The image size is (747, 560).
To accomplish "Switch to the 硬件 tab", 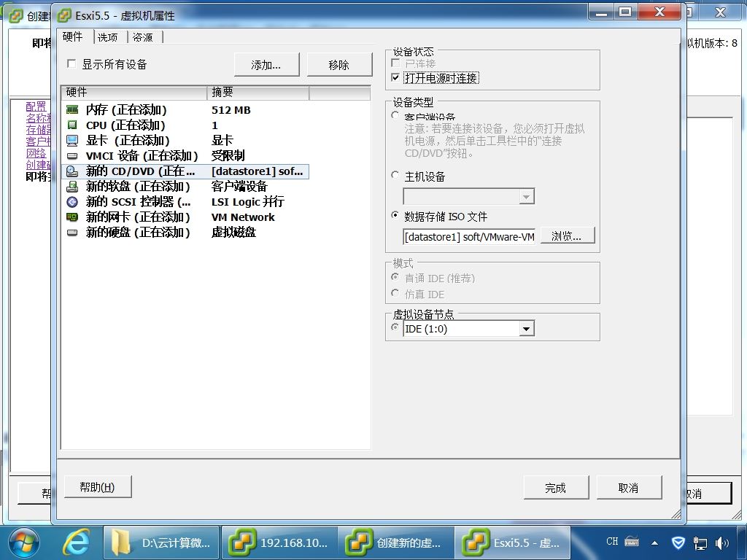I will (x=73, y=36).
